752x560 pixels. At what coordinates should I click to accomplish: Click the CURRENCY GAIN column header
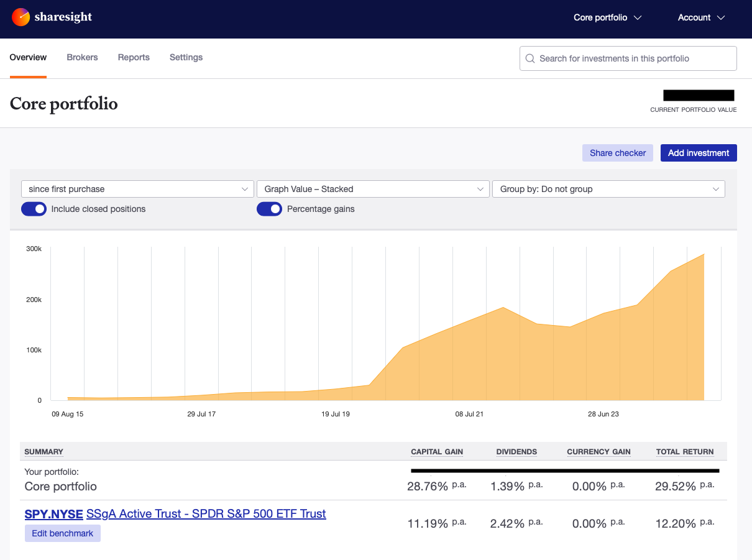[598, 452]
